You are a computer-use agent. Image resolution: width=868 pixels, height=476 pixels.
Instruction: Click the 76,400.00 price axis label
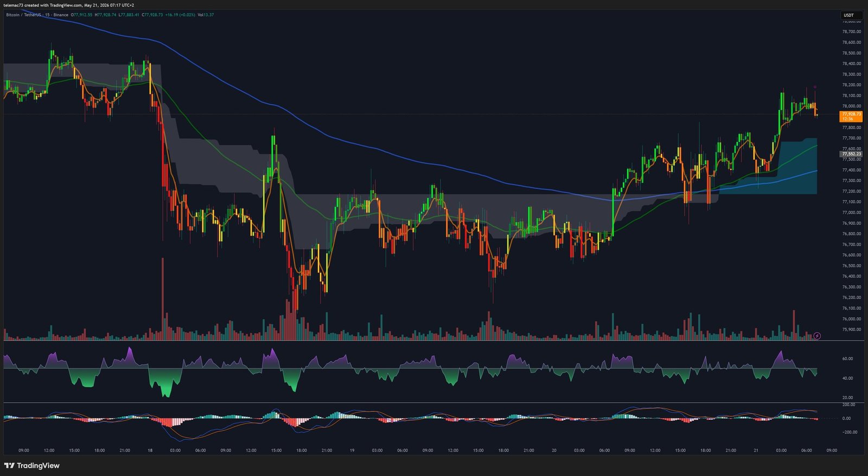851,276
